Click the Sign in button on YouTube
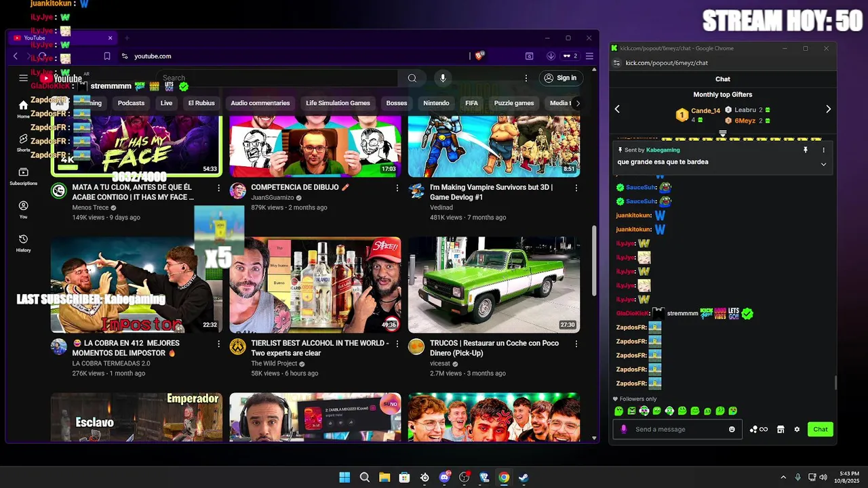The width and height of the screenshot is (868, 488). pos(560,78)
